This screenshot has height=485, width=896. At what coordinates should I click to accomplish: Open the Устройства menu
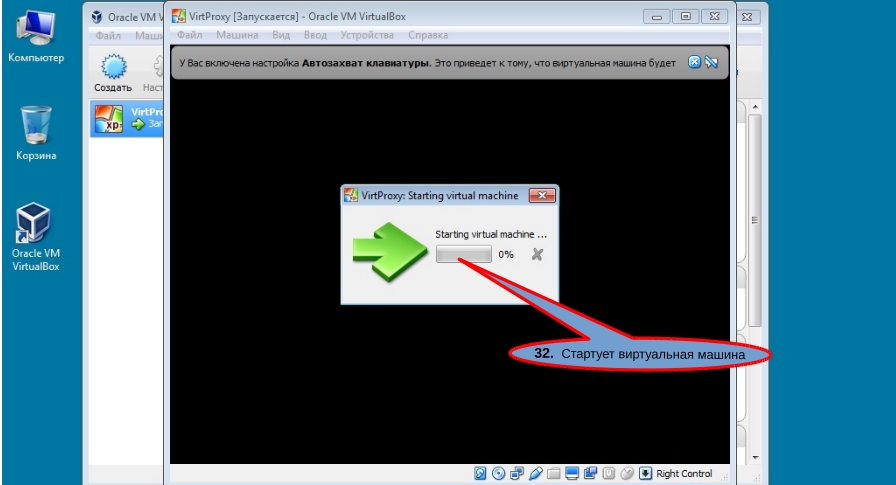click(367, 35)
